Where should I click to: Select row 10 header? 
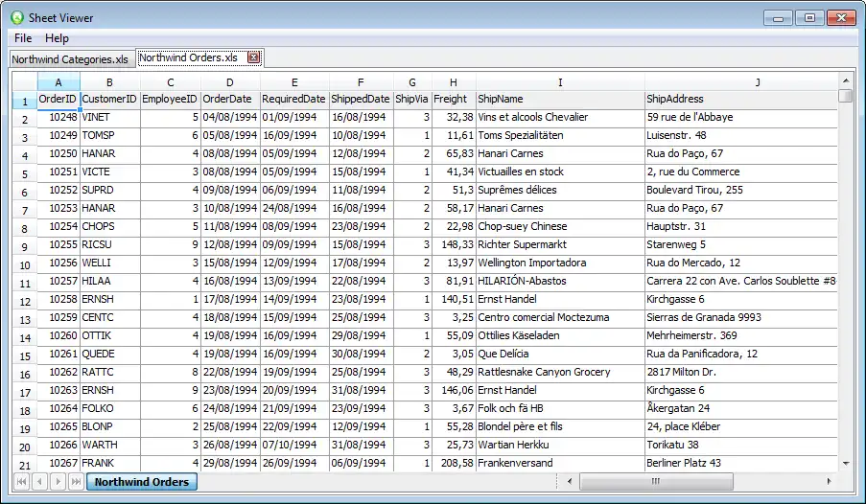[x=25, y=265]
